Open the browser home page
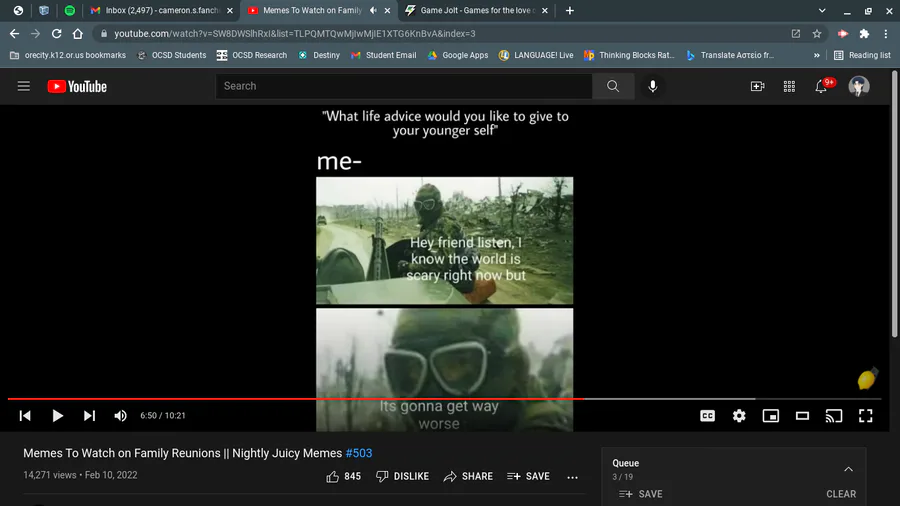Viewport: 900px width, 506px height. tap(77, 34)
